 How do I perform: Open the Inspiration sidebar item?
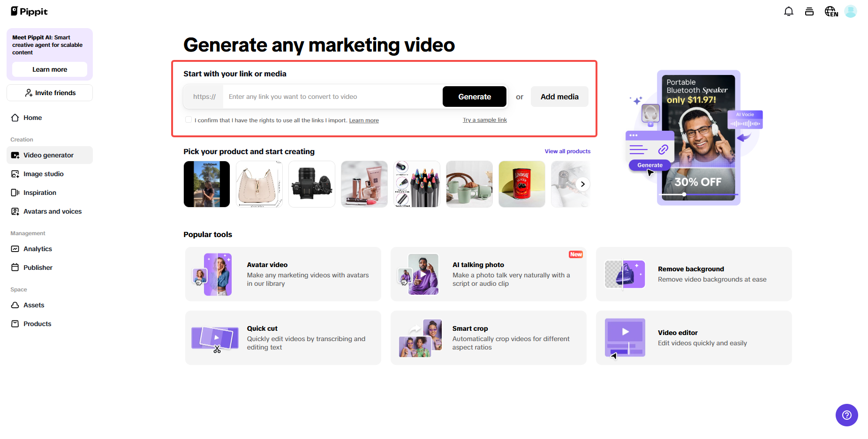[39, 193]
